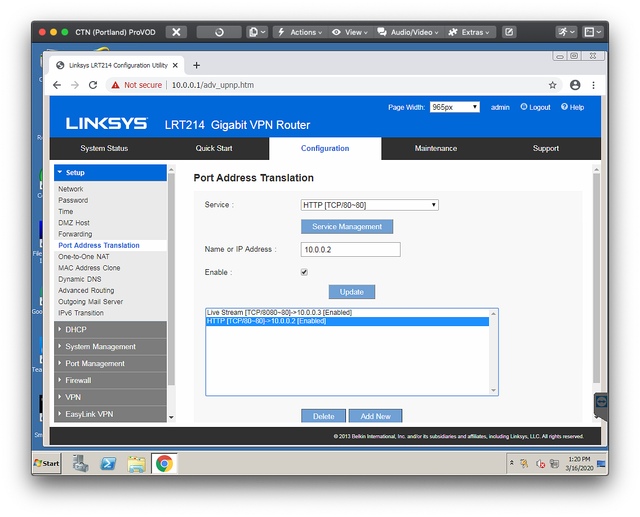Screen dimensions: 640x517
Task: Click the Not secure warning icon
Action: pos(116,85)
